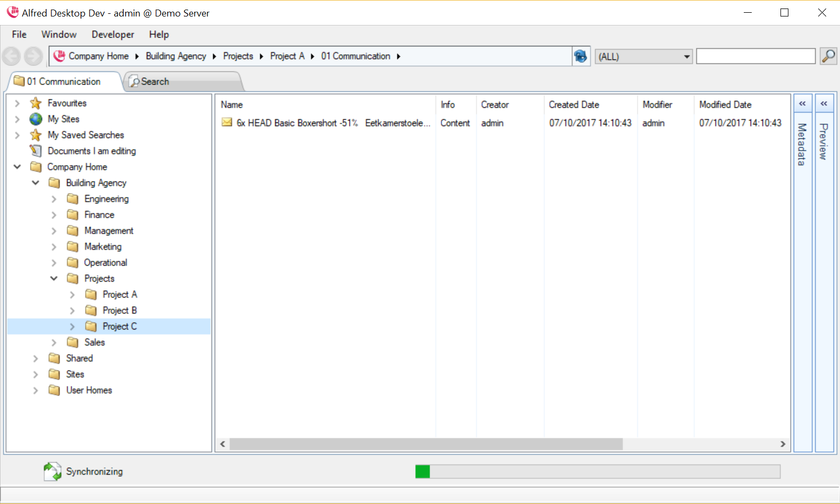Click the magnifier search button
This screenshot has height=504, width=840.
[828, 56]
